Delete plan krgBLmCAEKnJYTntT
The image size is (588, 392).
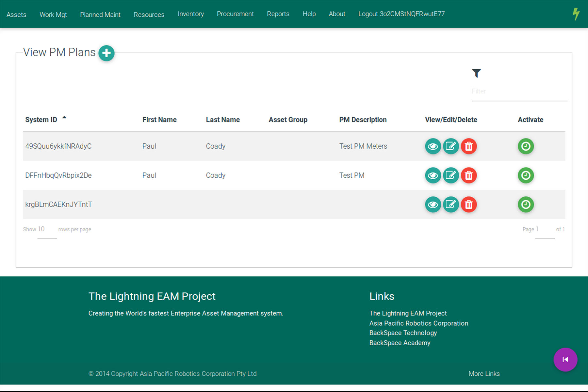469,204
